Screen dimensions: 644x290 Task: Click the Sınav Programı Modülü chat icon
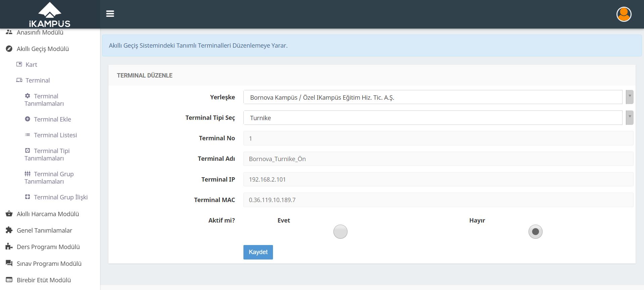click(9, 263)
